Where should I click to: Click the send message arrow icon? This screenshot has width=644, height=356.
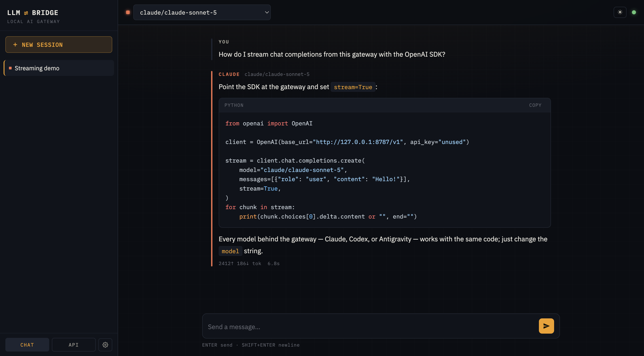point(546,326)
